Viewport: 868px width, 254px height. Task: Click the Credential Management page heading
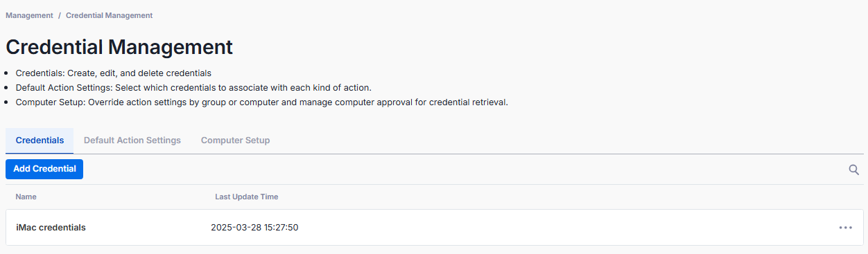point(119,47)
